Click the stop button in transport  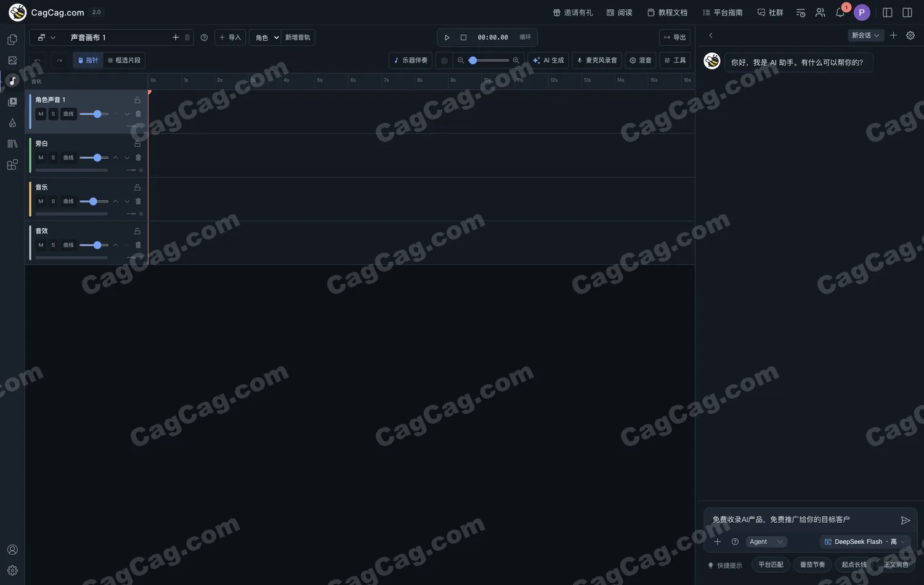[x=464, y=38]
